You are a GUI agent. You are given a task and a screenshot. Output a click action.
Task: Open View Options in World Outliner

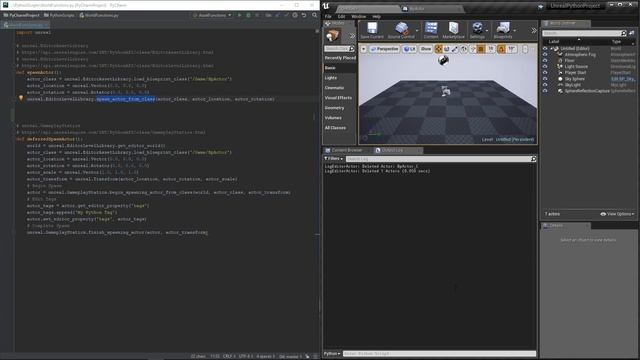click(x=618, y=214)
